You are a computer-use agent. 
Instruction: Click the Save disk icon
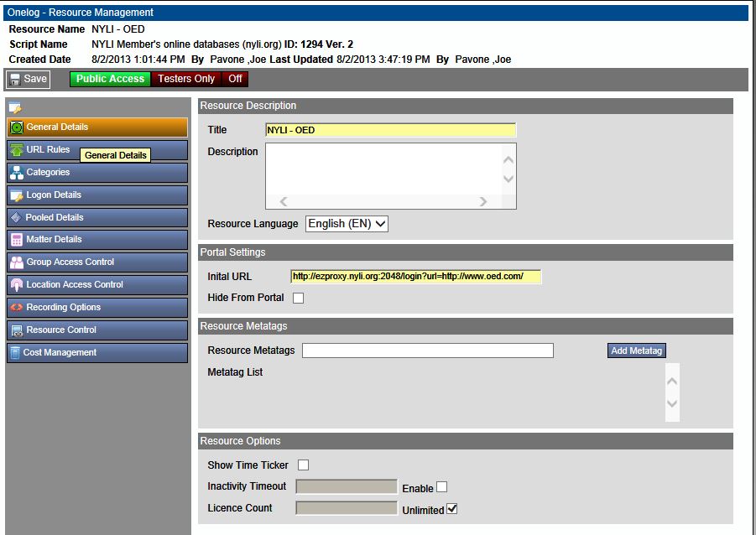(15, 80)
